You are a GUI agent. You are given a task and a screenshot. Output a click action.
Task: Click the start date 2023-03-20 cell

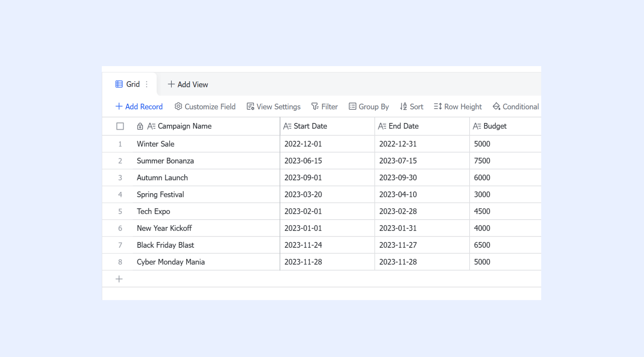(x=327, y=195)
